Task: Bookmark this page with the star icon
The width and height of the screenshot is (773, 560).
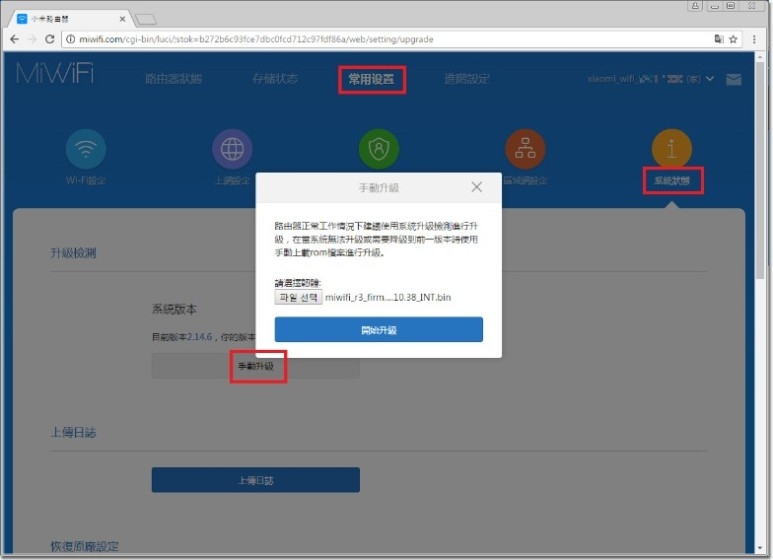Action: pos(733,39)
